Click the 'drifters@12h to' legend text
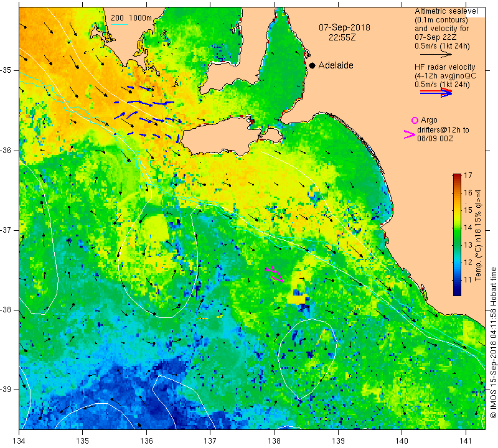 (443, 130)
